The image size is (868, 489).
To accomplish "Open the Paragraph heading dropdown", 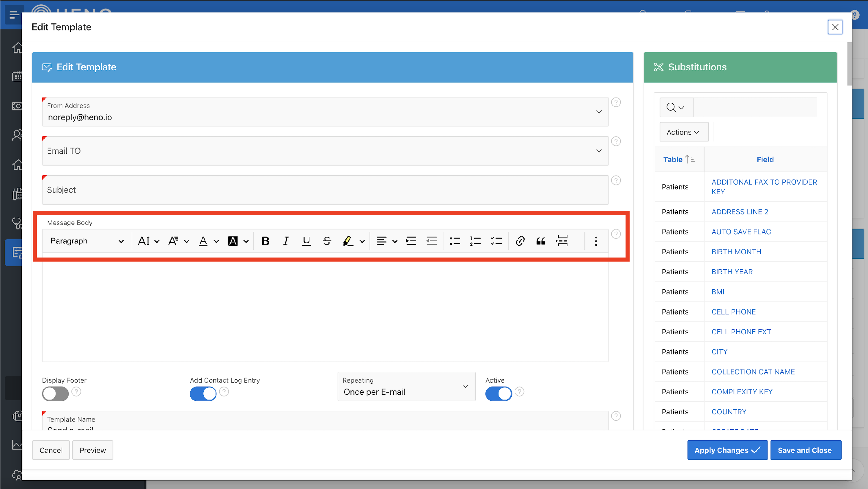I will point(87,241).
